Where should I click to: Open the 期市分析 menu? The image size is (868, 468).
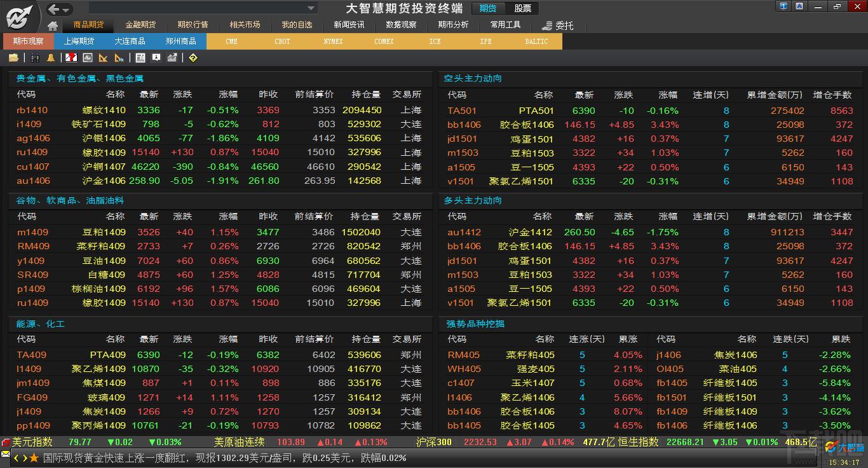(453, 25)
